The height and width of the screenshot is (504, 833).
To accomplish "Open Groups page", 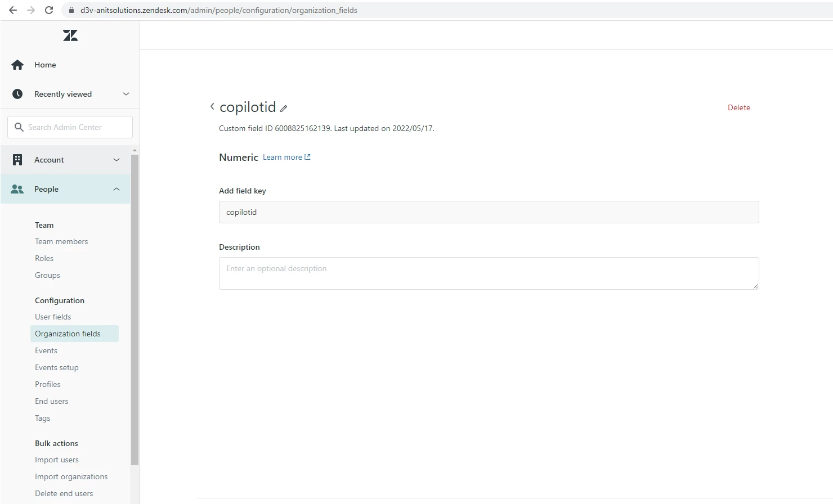I will [47, 275].
